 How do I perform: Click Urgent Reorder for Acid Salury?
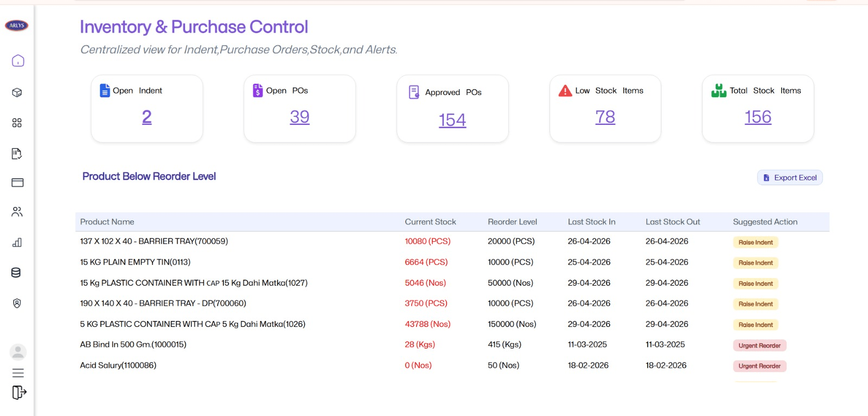click(759, 366)
